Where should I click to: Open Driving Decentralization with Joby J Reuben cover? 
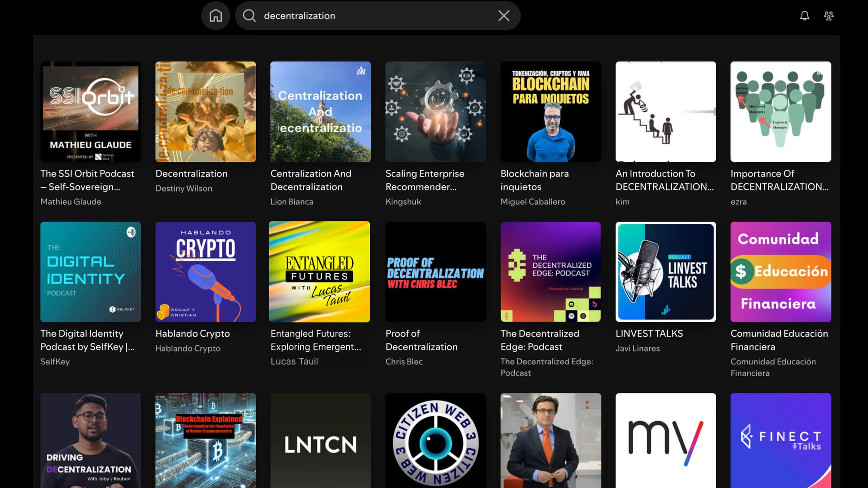click(x=91, y=440)
